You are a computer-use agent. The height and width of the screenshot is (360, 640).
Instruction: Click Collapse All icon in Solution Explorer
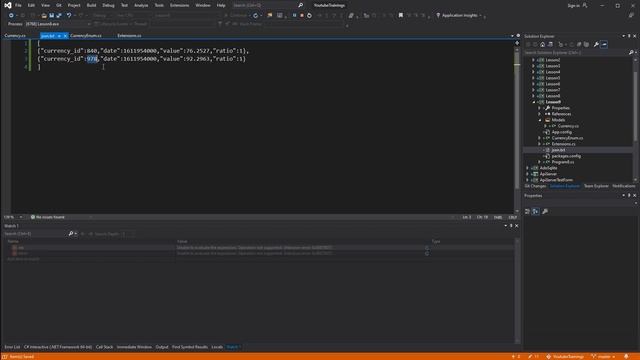click(x=579, y=44)
